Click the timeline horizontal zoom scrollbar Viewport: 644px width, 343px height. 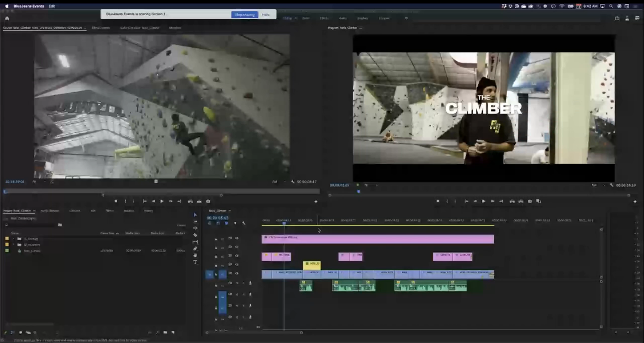tap(254, 332)
